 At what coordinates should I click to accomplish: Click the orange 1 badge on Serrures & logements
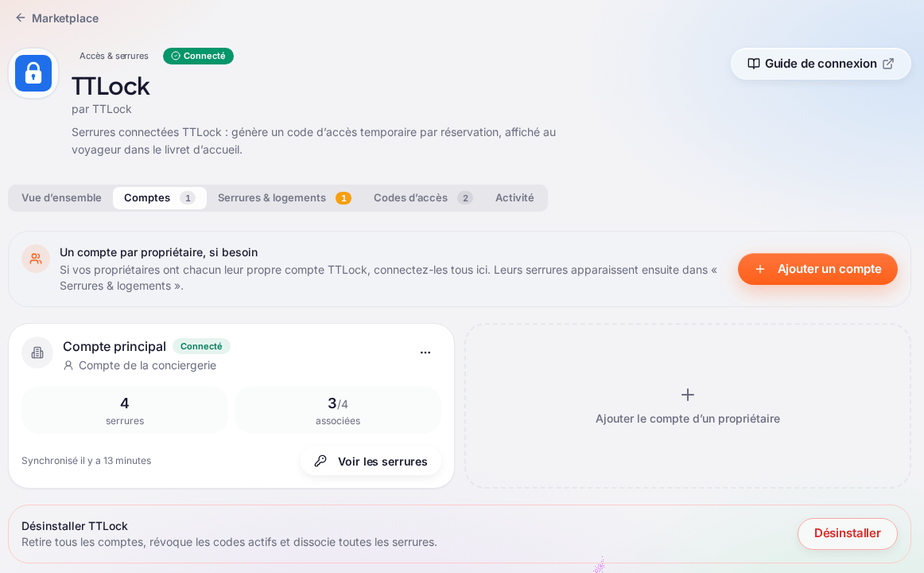(x=344, y=198)
